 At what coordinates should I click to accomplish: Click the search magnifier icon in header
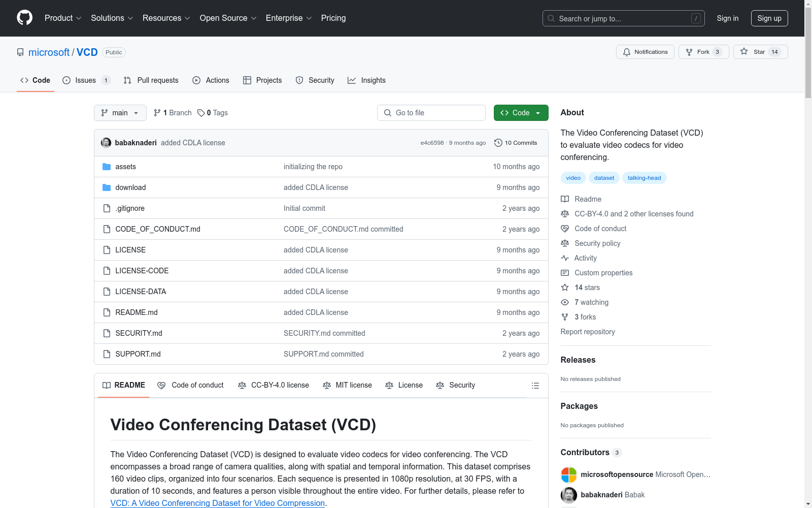551,18
